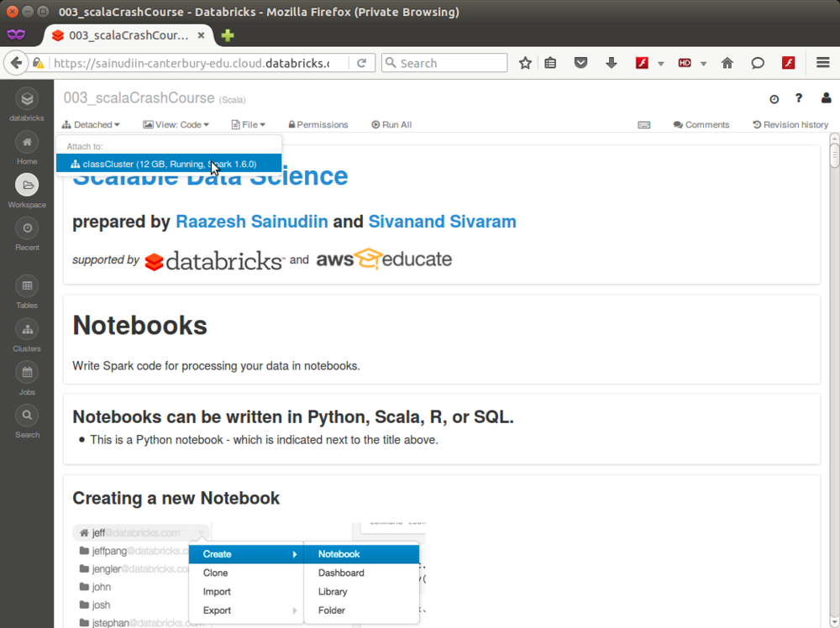Select the 003_scalaCrashCour... browser tab
Screen dimensions: 840x628
(128, 35)
